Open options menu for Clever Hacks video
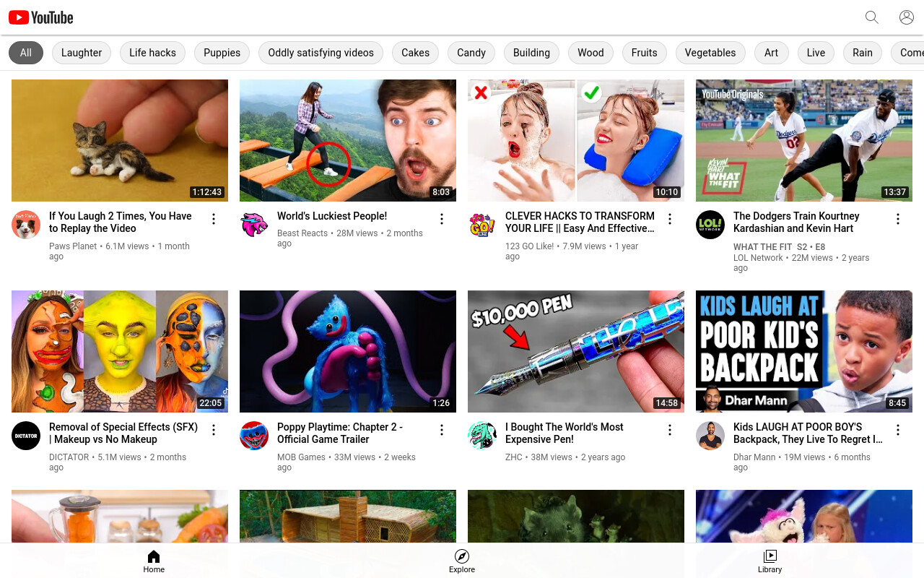Screen dimensions: 924x578 coord(670,219)
